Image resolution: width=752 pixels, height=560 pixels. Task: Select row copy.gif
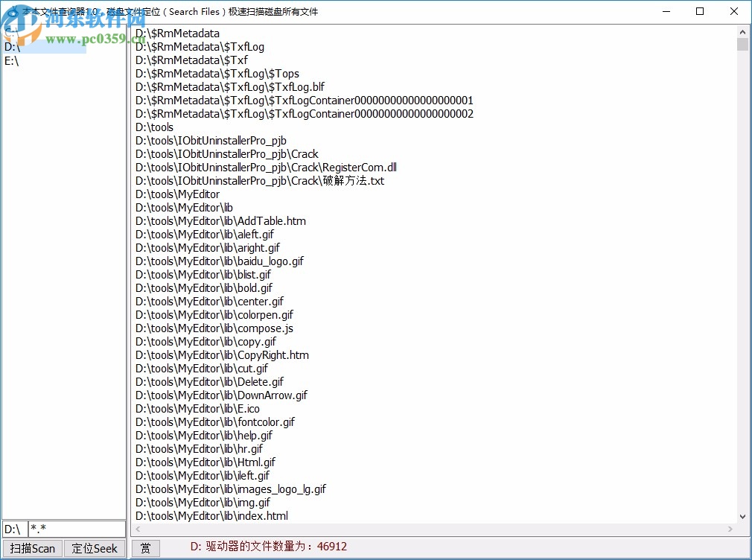click(x=205, y=342)
